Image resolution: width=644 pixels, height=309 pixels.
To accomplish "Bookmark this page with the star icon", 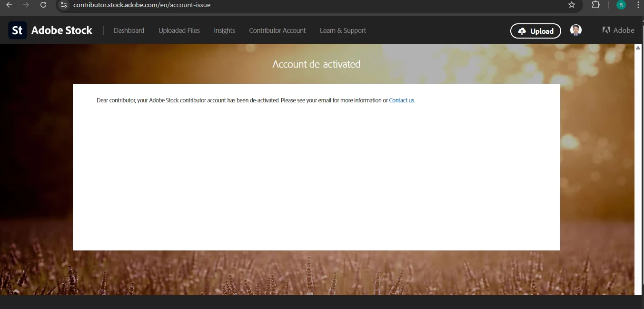I will tap(572, 5).
